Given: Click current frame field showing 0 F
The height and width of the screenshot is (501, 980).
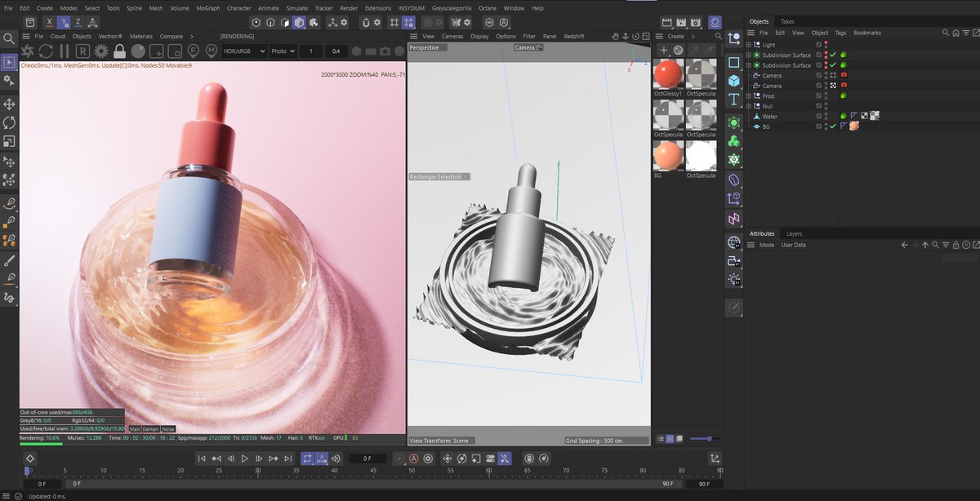Looking at the screenshot, I should pos(367,459).
